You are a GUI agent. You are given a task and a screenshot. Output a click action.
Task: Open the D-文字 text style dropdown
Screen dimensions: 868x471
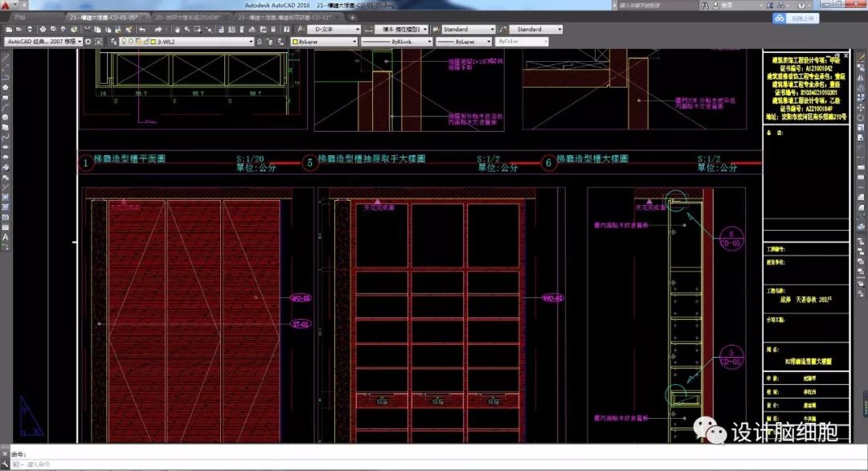(x=358, y=30)
